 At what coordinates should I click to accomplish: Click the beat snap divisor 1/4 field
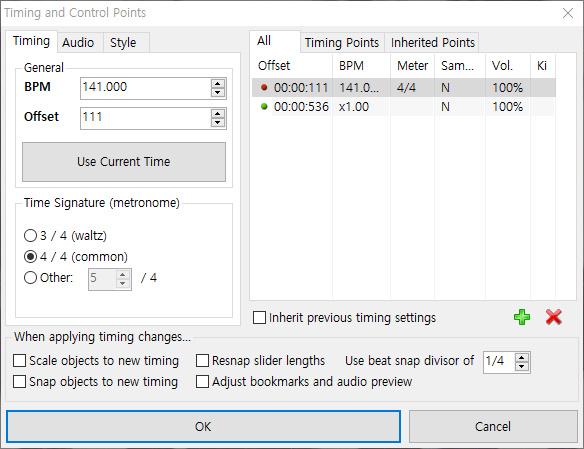coord(499,362)
